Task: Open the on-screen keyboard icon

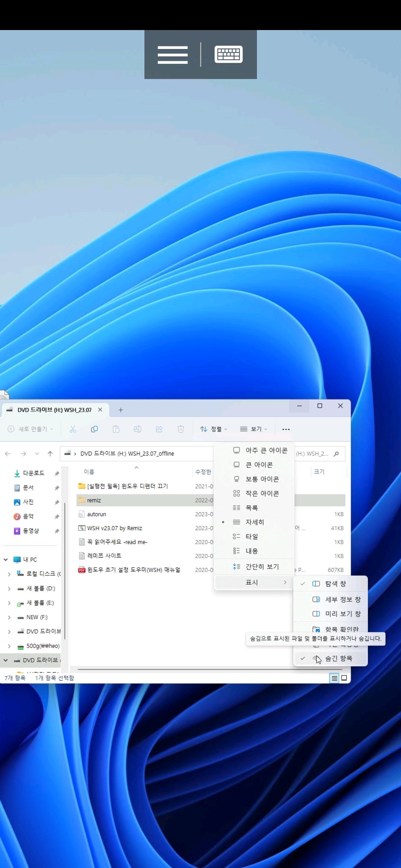Action: pyautogui.click(x=228, y=54)
